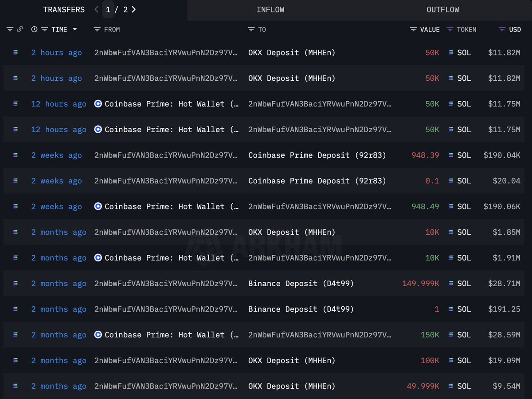532x399 pixels.
Task: Click the Solana chain icon in the $28.59M row
Action: (16, 335)
